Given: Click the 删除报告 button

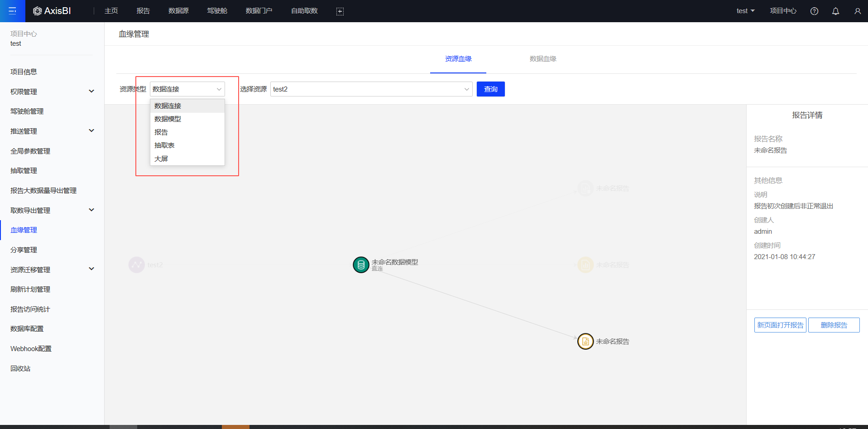Looking at the screenshot, I should [834, 325].
